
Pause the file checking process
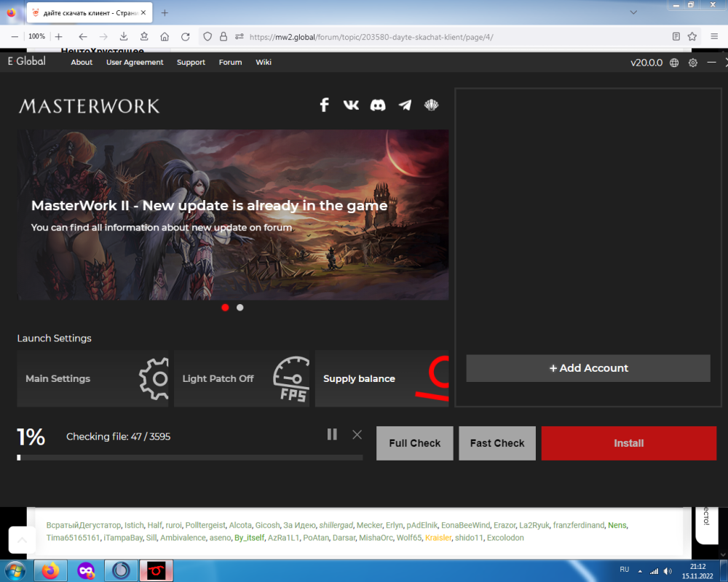click(332, 434)
